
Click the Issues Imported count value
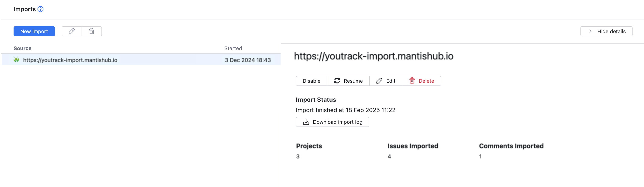pos(389,157)
